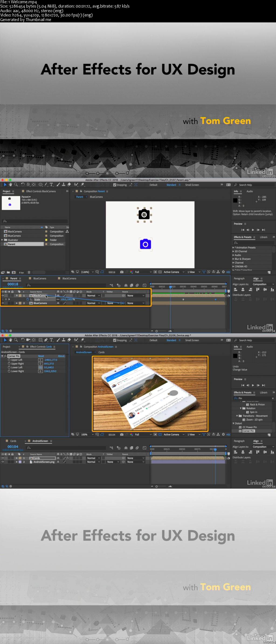
Task: Toggle the Snapping checkbox in Parent.aep toolbar
Action: 115,185
